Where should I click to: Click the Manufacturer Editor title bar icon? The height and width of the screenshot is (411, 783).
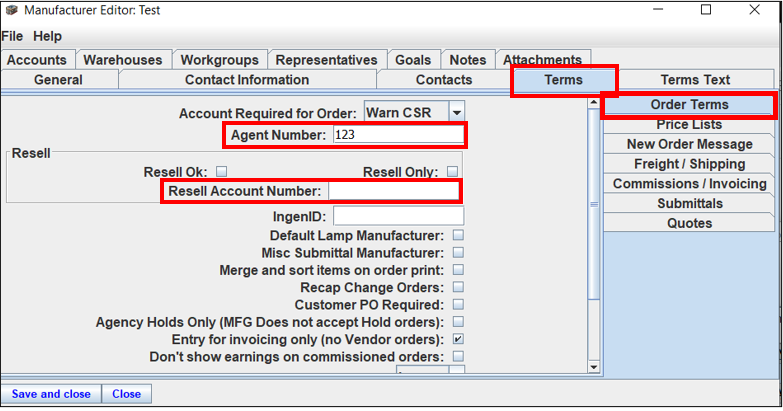(12, 10)
